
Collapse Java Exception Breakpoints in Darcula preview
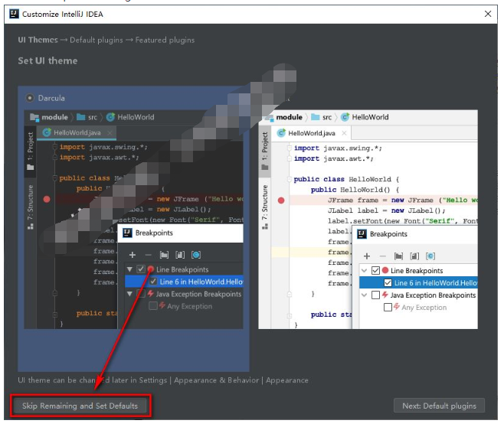point(130,294)
